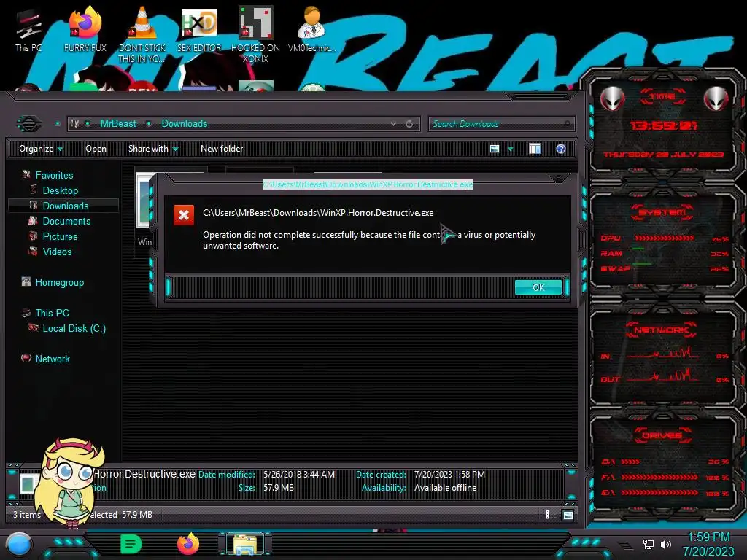
Task: Click OK in the virus error dialog
Action: 538,287
